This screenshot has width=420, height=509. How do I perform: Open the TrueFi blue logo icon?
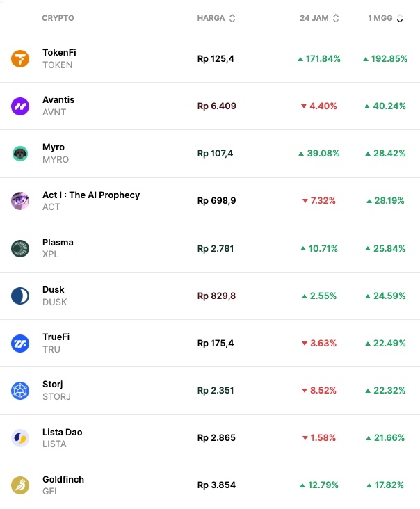[20, 343]
